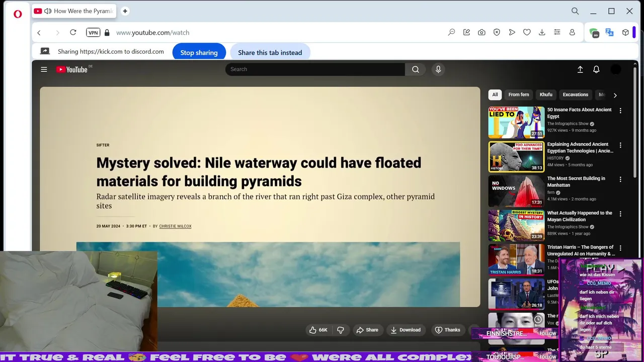This screenshot has width=644, height=362.
Task: Click the main video player frame
Action: 260,197
